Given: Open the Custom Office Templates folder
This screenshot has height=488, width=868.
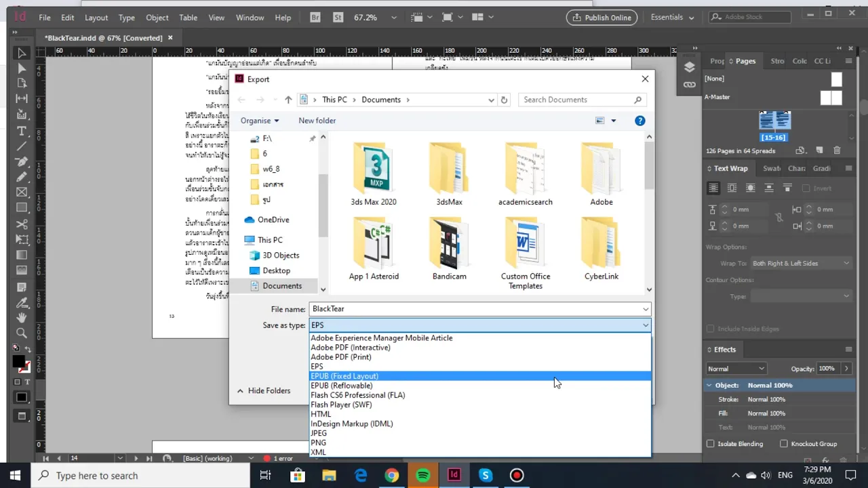Looking at the screenshot, I should point(526,252).
